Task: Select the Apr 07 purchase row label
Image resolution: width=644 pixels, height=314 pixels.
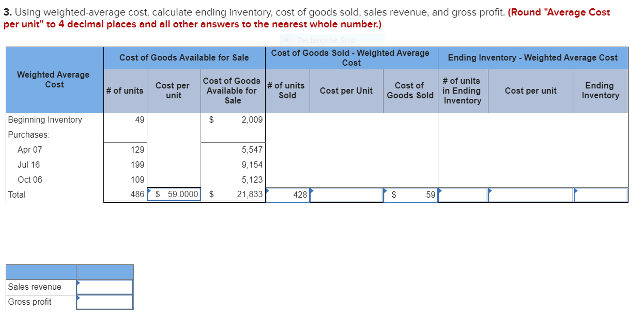Action: (x=30, y=150)
